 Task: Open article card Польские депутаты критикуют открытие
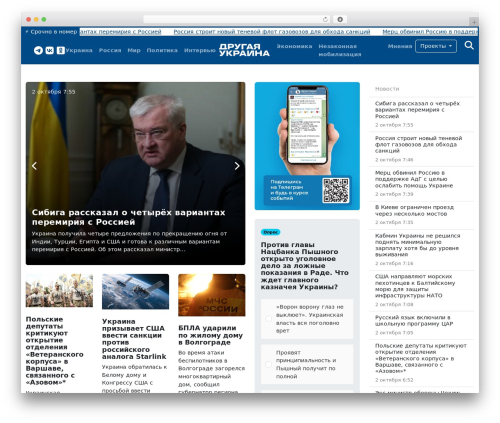coord(55,351)
